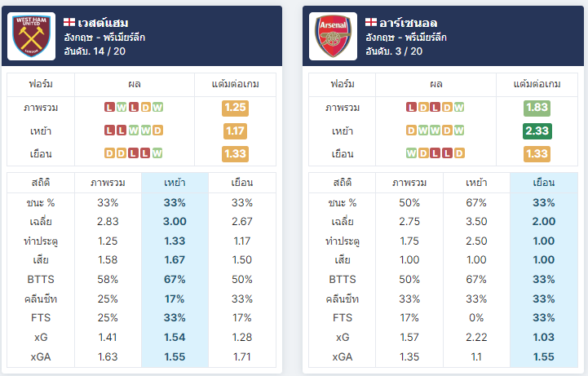
Task: Click West Ham BTTS home value 67%
Action: (x=175, y=279)
